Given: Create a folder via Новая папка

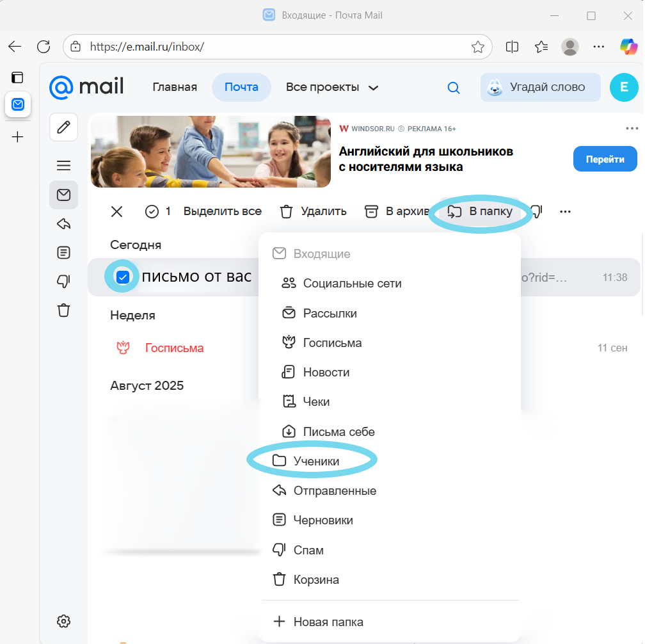Looking at the screenshot, I should tap(328, 622).
